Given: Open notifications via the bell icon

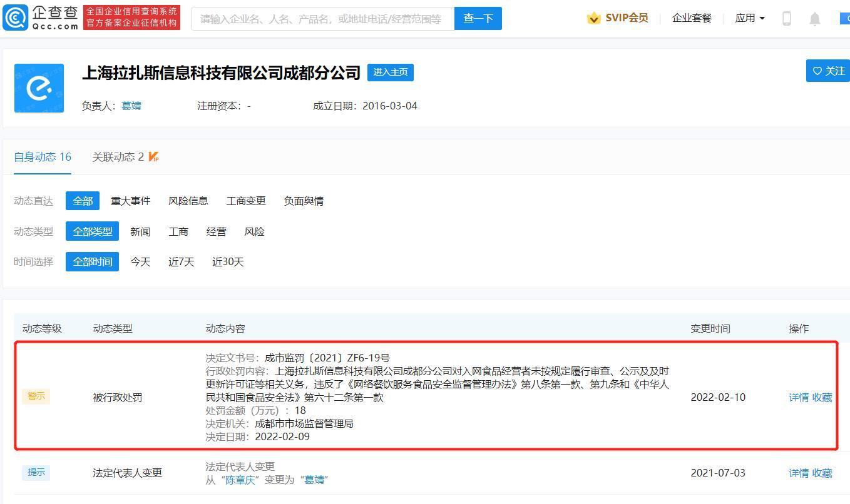Looking at the screenshot, I should click(814, 18).
